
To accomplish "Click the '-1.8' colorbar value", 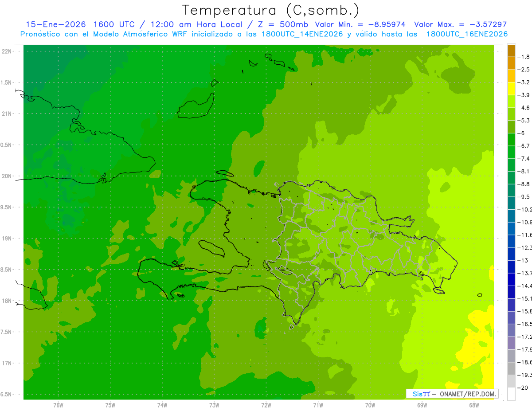I will click(x=524, y=57).
